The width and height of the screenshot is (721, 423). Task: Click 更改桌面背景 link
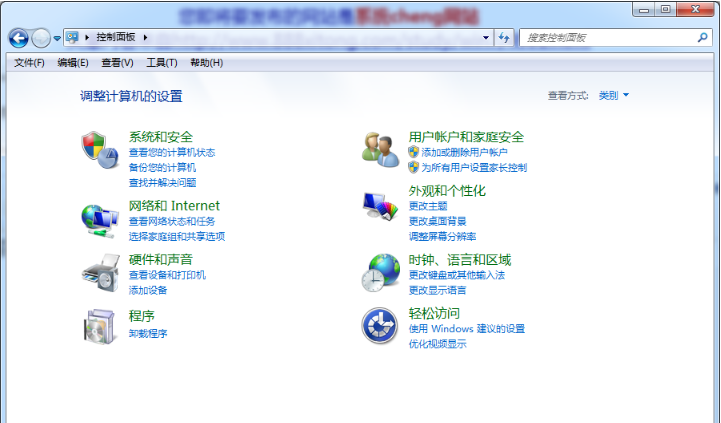click(438, 221)
